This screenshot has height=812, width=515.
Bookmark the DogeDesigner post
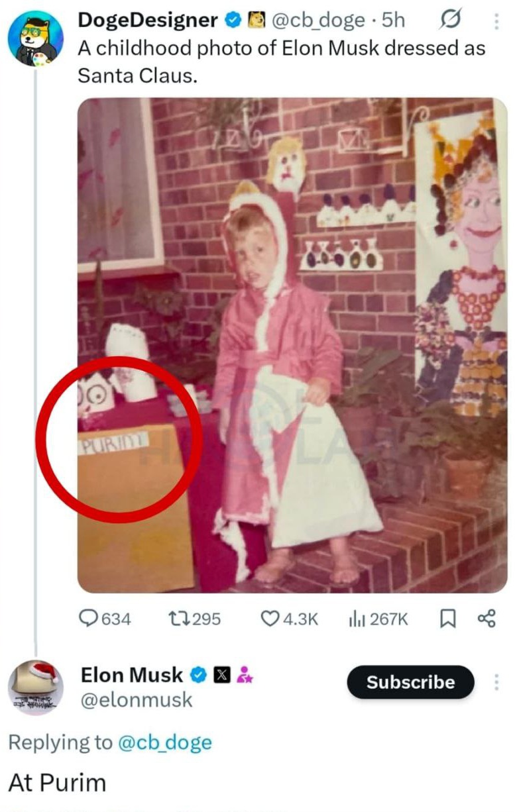pos(447,619)
